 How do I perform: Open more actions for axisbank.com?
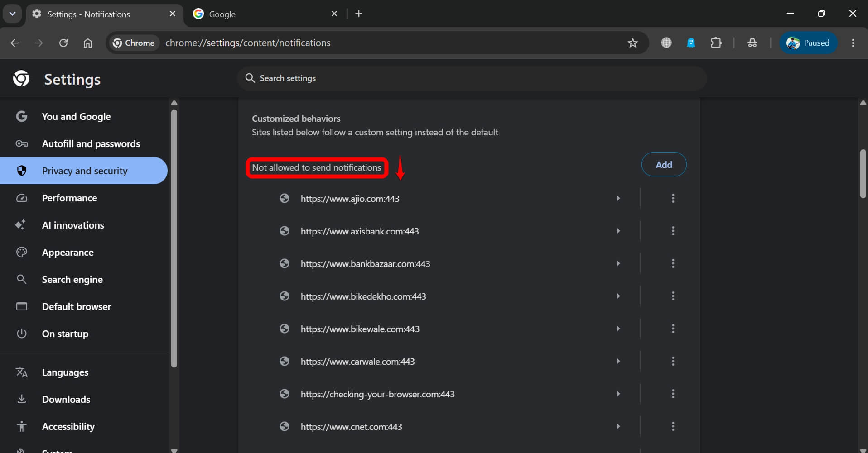pos(673,231)
